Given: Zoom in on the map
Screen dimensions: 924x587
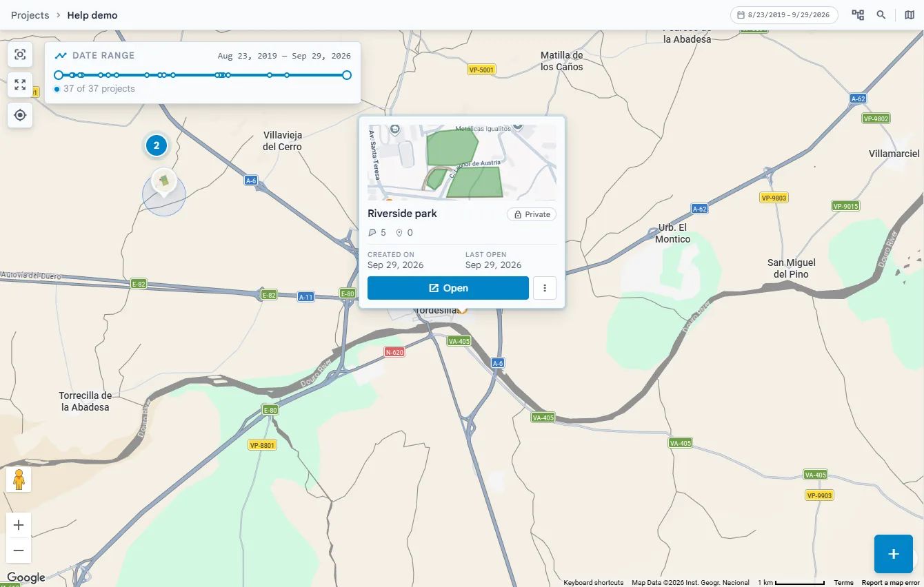Looking at the screenshot, I should tap(19, 525).
